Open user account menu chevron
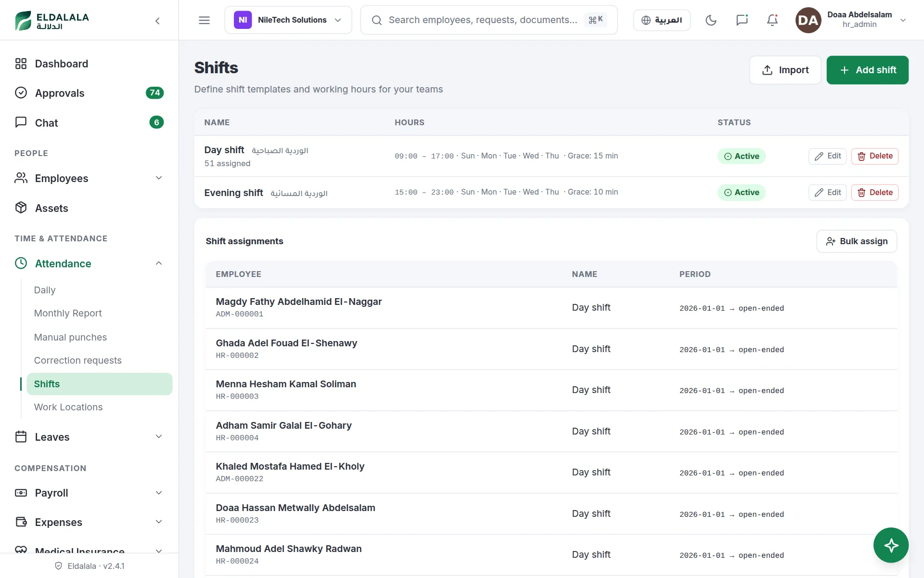924x578 pixels. click(x=903, y=20)
